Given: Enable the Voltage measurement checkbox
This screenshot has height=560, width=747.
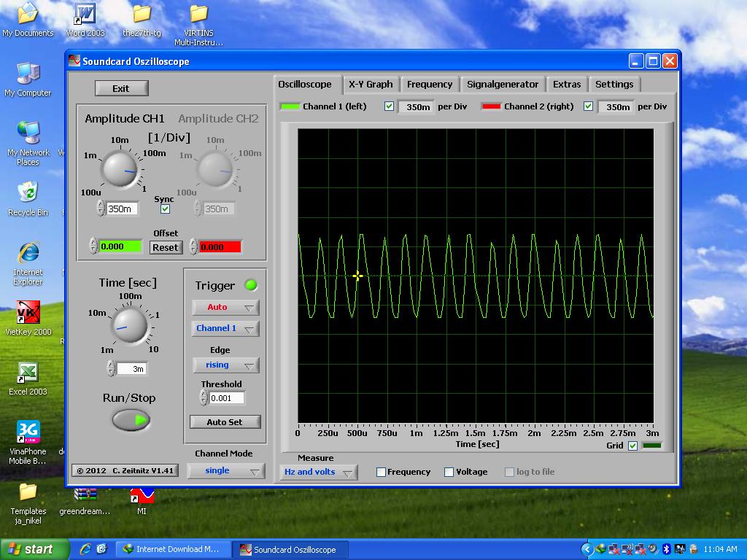Looking at the screenshot, I should [x=449, y=472].
